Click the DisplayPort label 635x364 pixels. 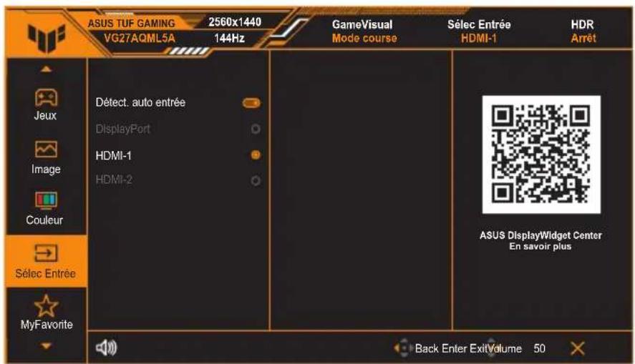[122, 129]
